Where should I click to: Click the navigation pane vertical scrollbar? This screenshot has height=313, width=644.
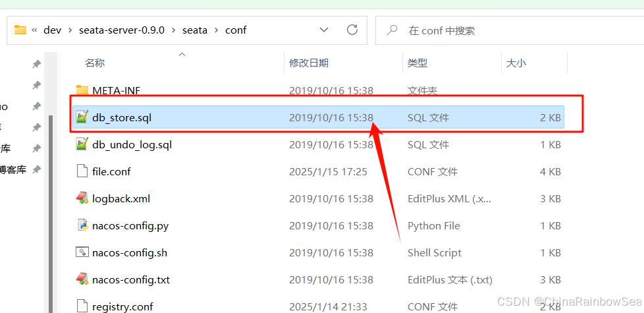point(51,213)
